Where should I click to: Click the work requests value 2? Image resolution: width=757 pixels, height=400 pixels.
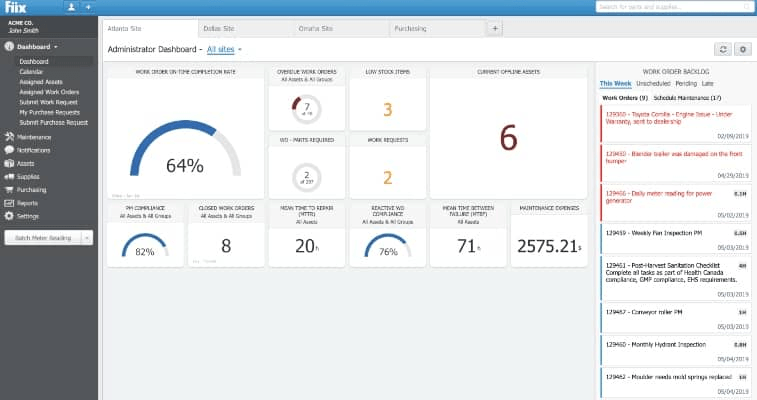point(388,178)
